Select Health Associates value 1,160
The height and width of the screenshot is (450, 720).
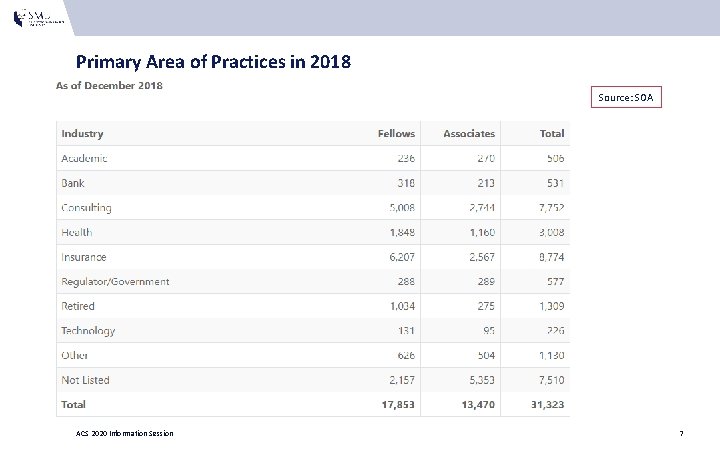coord(482,232)
